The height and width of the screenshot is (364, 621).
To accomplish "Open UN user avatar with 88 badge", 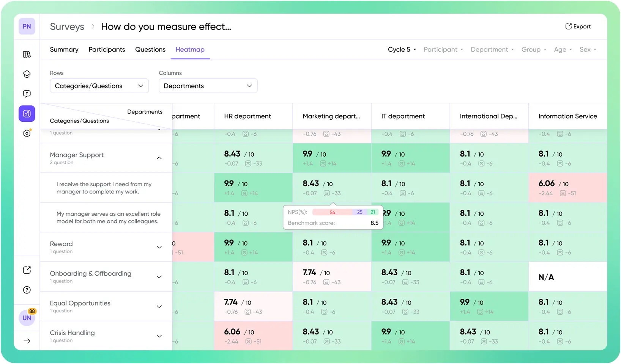I will 27,318.
